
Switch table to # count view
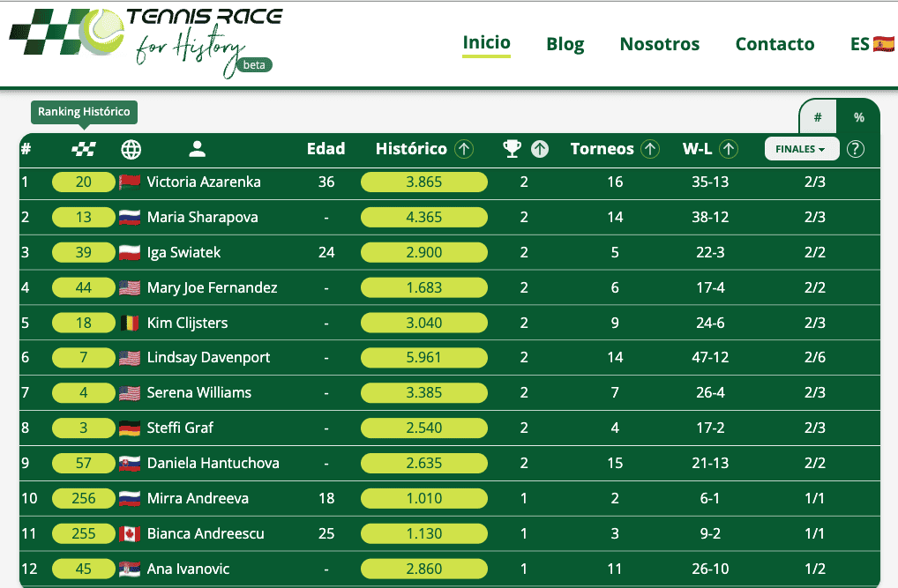pos(818,117)
